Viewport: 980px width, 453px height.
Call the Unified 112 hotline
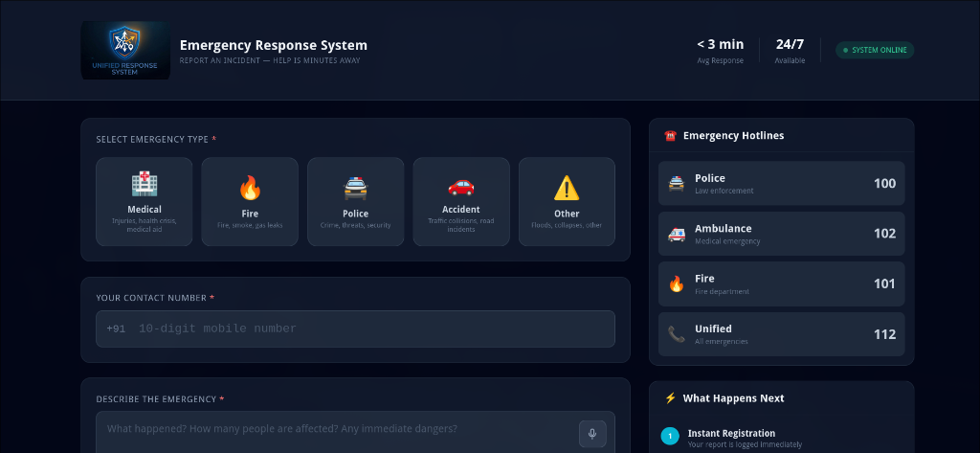tap(781, 334)
